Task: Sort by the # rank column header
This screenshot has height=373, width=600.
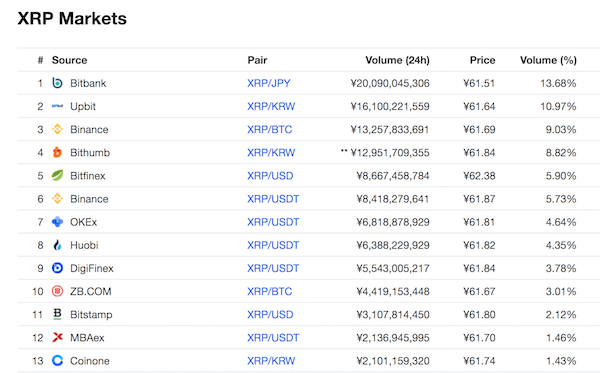Action: tap(40, 60)
